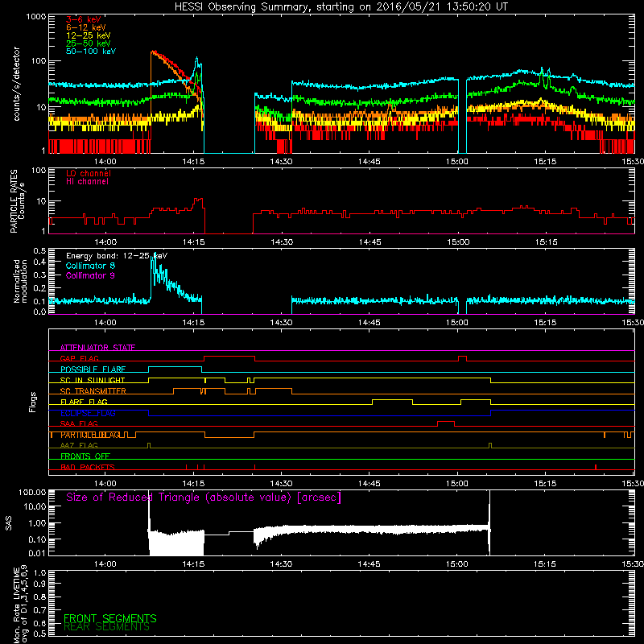This screenshot has height=644, width=644.
Task: Click the SC TRANSMITTER flag label
Action: pyautogui.click(x=93, y=390)
